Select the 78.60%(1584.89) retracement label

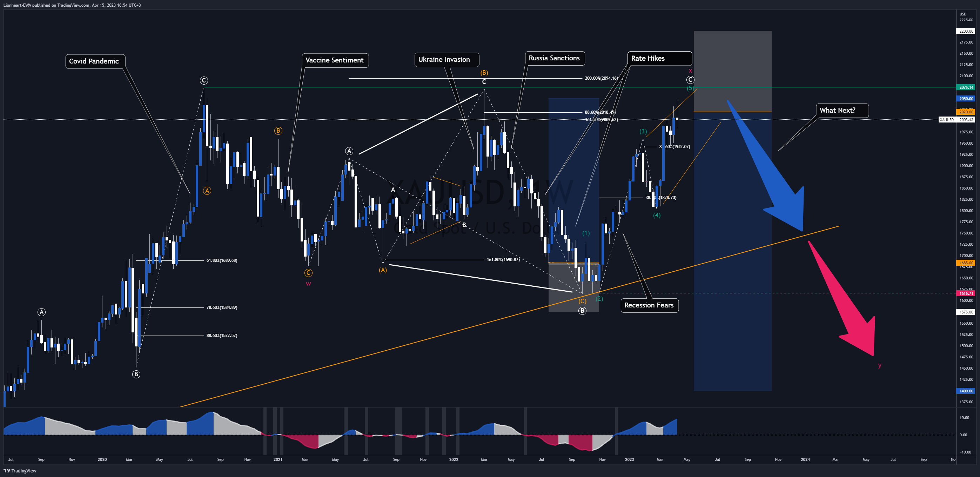[x=222, y=307]
